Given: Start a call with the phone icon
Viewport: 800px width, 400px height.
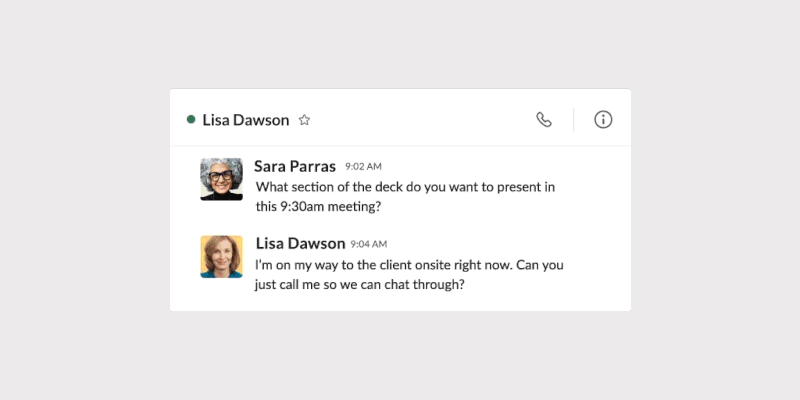Looking at the screenshot, I should 544,120.
